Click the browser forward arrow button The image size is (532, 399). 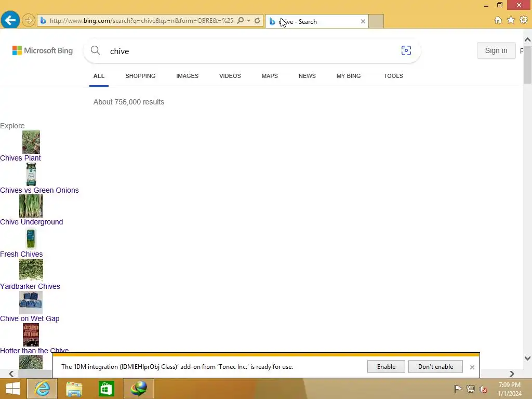(x=29, y=20)
